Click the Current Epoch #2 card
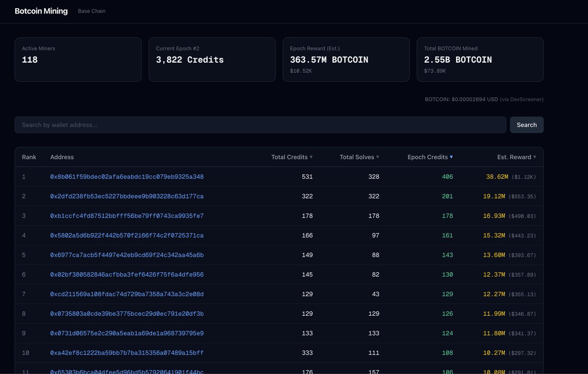Screen dimensions: 588x374 tap(212, 59)
